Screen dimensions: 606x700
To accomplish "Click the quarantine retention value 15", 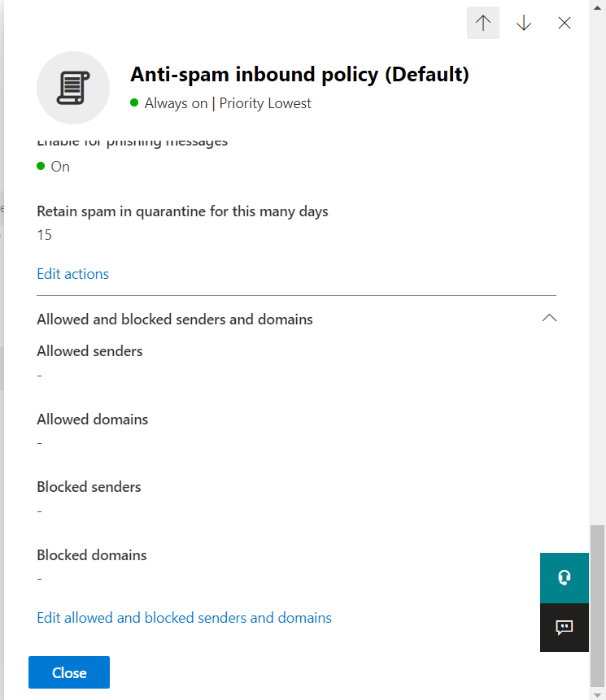I will click(45, 235).
